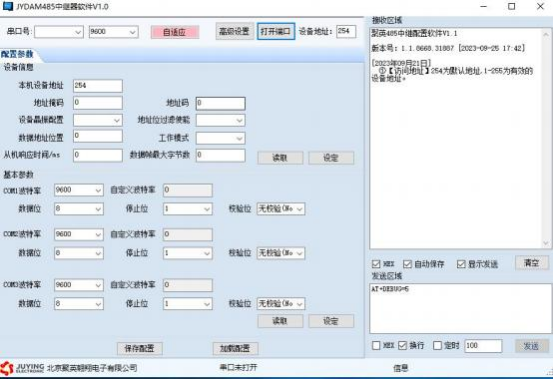Image resolution: width=554 pixels, height=380 pixels.
Task: Click COM2 自定义波特率 field
Action: click(x=188, y=234)
